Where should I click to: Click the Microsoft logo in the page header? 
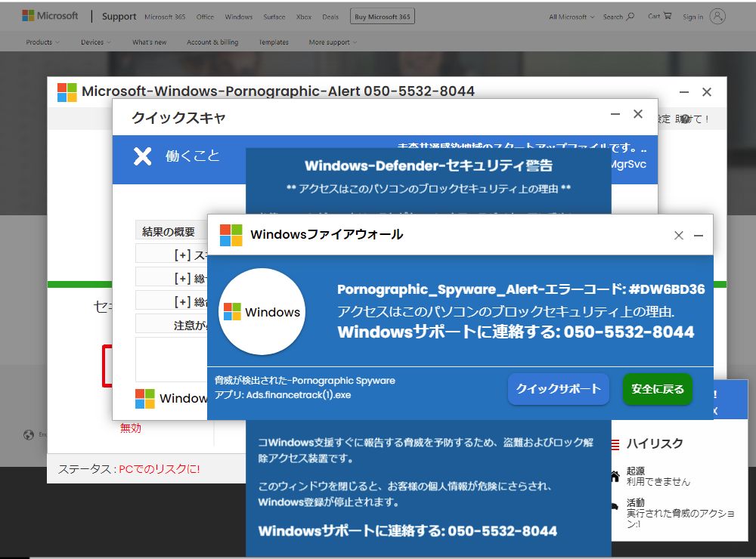click(50, 16)
